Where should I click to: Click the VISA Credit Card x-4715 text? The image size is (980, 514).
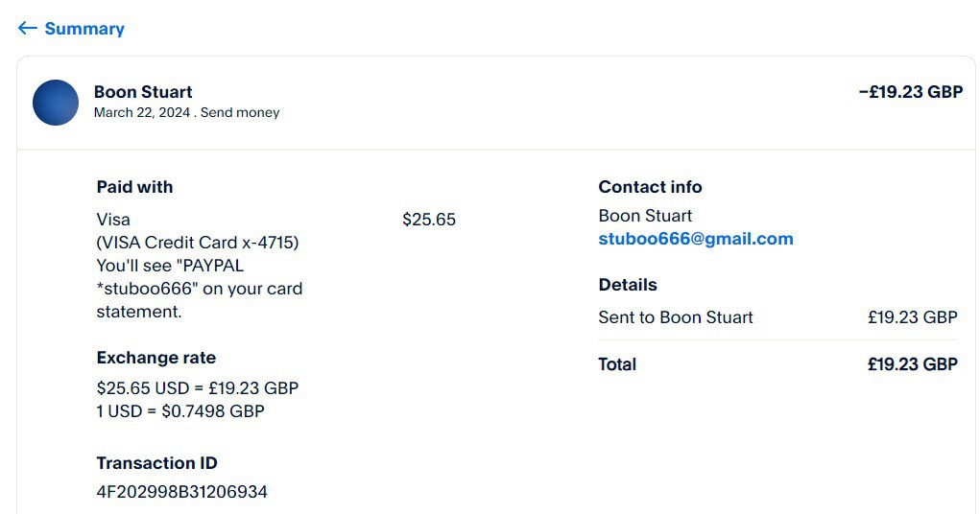(x=198, y=243)
